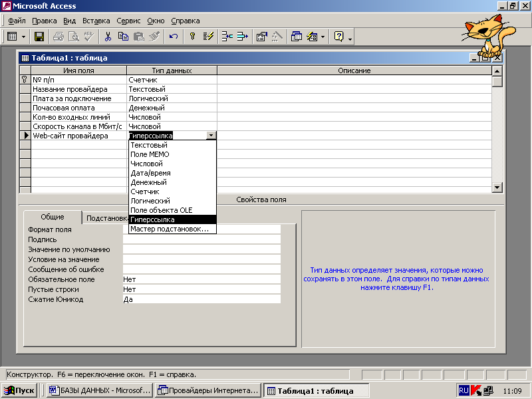Screen dimensions: 532x399
Task: Choose Логический in the dropdown list
Action: pos(173,201)
